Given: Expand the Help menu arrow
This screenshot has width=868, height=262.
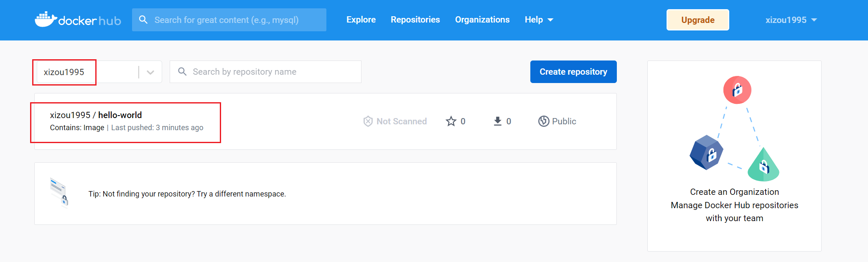Looking at the screenshot, I should pyautogui.click(x=550, y=20).
